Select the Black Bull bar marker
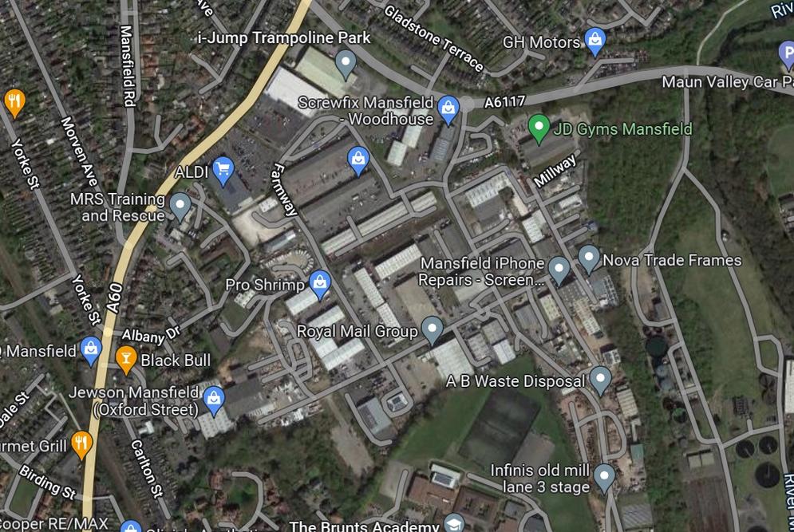The width and height of the screenshot is (794, 532). coord(125,360)
